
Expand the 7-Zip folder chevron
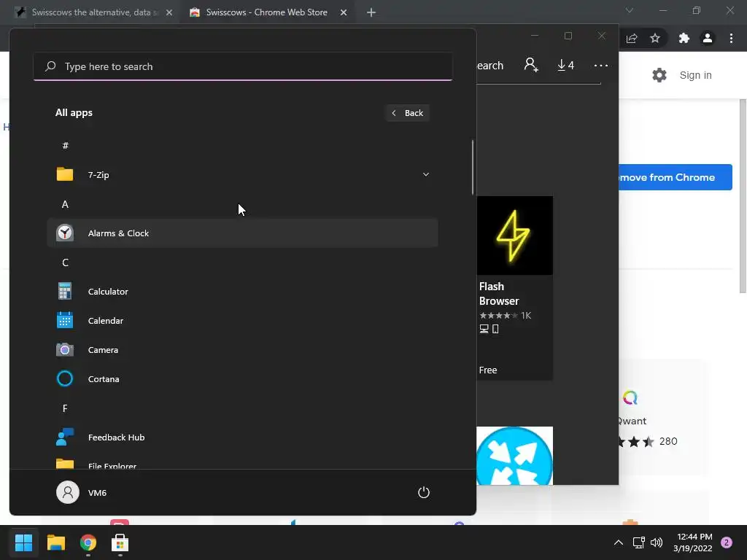coord(426,175)
